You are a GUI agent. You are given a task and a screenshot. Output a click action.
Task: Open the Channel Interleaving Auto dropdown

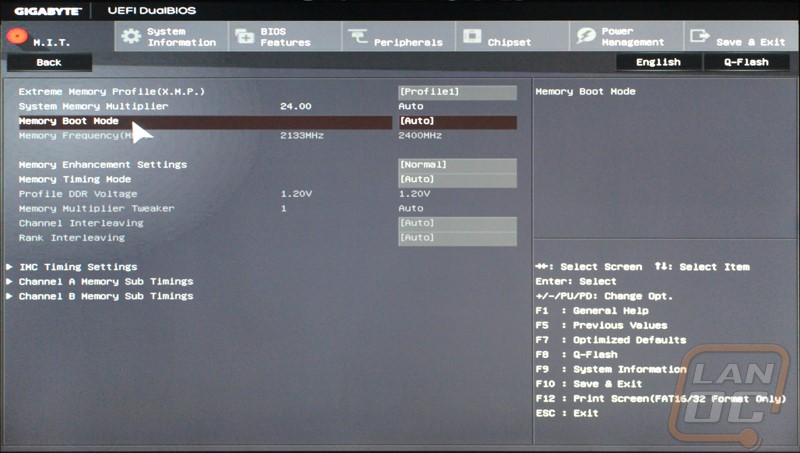(x=457, y=223)
